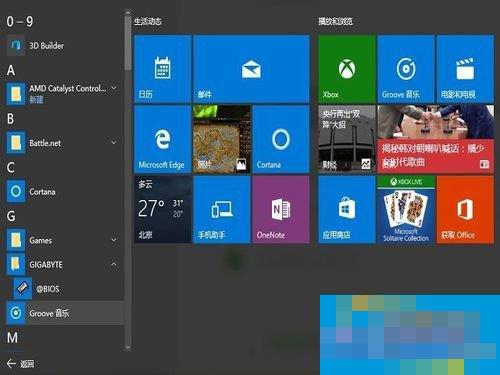Click the scrollbar down arrow
Image resolution: width=500 pixels, height=375 pixels.
(128, 347)
